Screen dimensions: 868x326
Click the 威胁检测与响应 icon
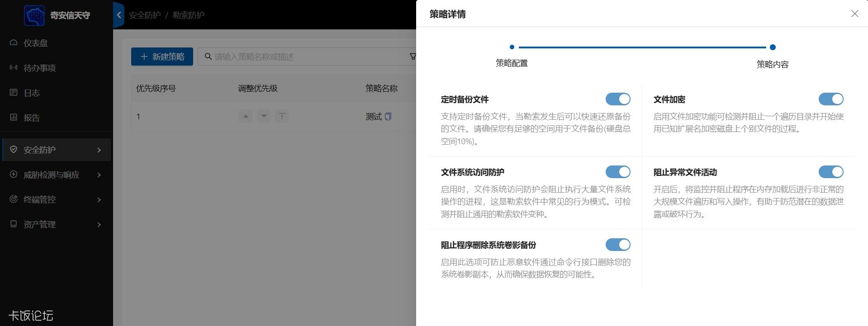point(14,174)
